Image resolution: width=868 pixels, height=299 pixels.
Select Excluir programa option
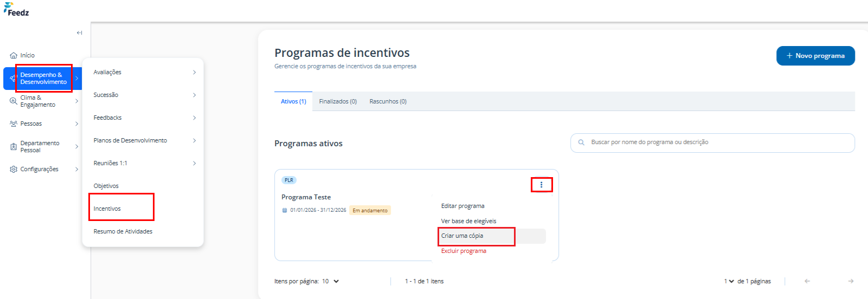(464, 251)
